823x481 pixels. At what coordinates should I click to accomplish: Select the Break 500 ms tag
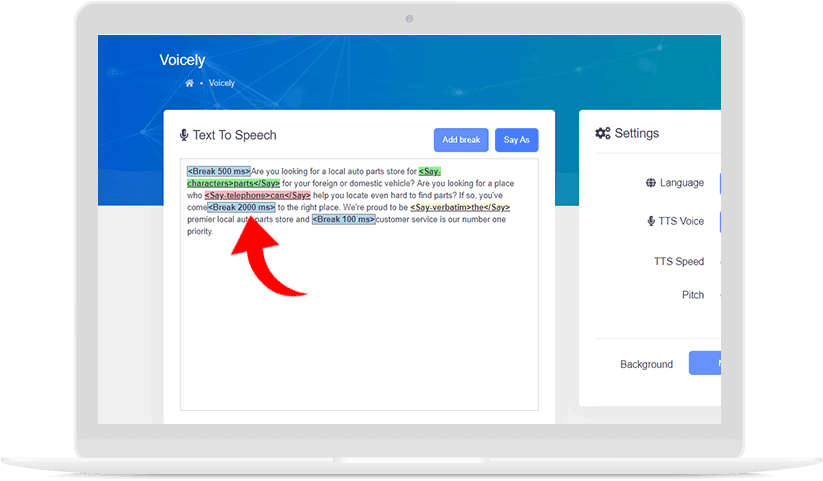click(219, 171)
